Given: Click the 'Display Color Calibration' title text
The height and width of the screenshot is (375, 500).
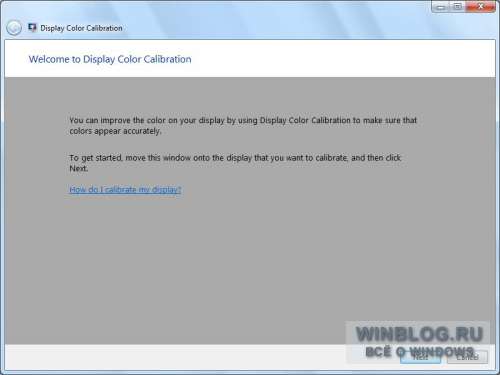Looking at the screenshot, I should tap(81, 28).
